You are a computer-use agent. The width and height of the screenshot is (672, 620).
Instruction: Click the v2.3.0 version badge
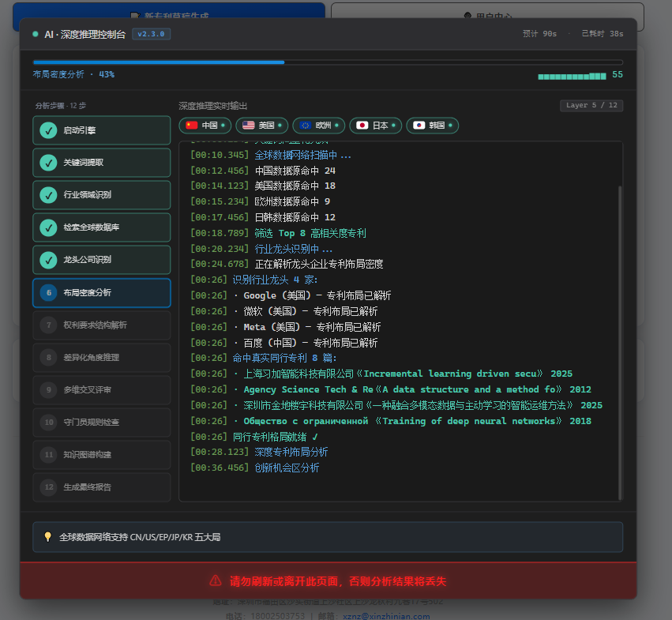(x=151, y=34)
